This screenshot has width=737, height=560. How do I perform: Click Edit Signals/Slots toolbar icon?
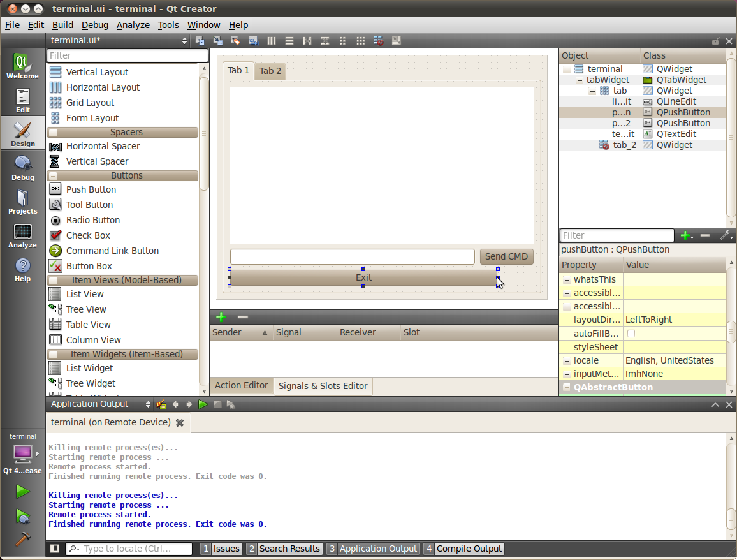[x=217, y=41]
